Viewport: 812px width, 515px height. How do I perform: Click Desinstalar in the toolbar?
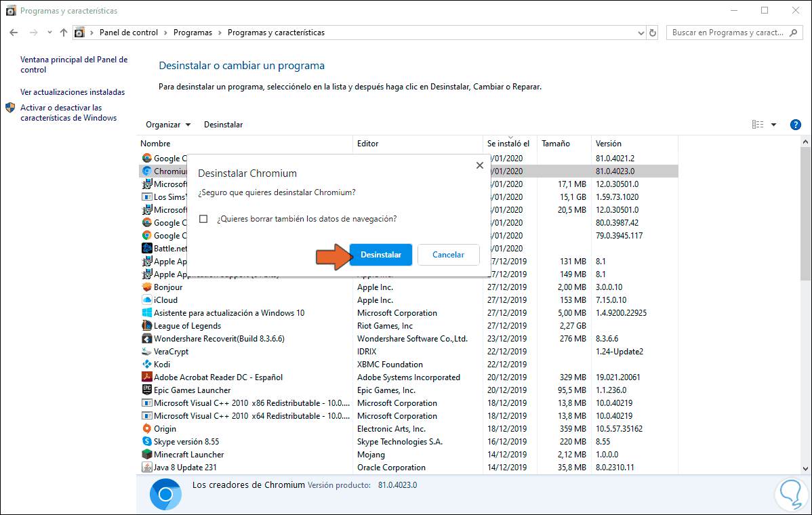(223, 125)
